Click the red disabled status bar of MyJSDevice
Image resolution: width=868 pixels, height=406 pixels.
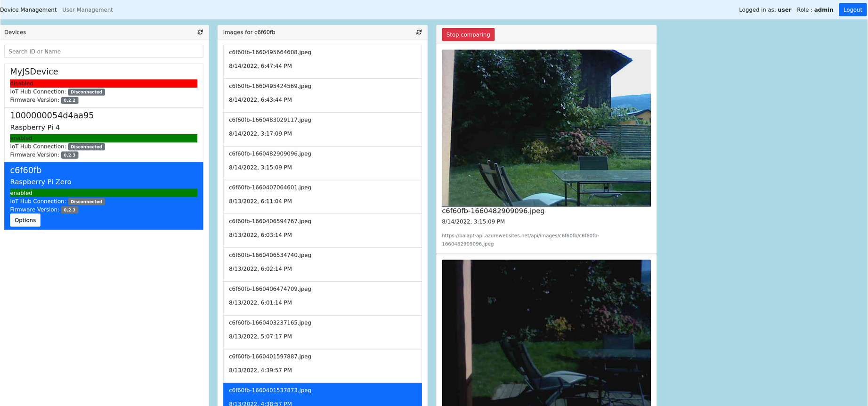click(104, 83)
